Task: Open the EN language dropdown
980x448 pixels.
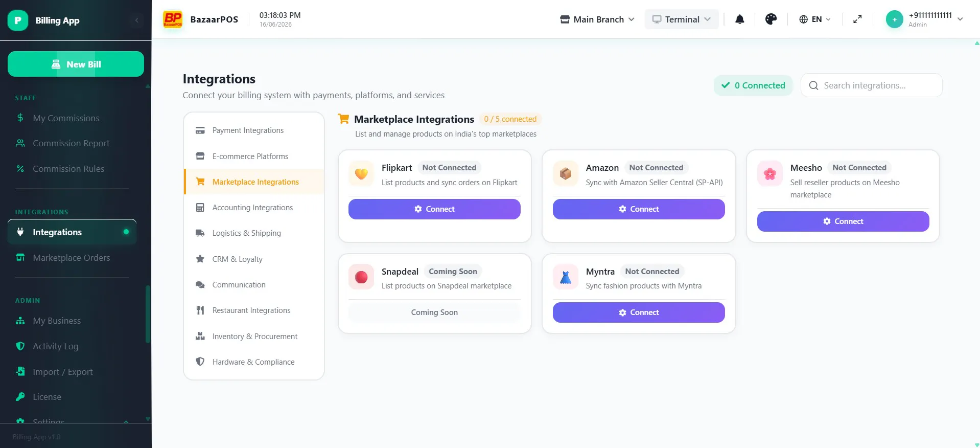Action: [x=815, y=19]
